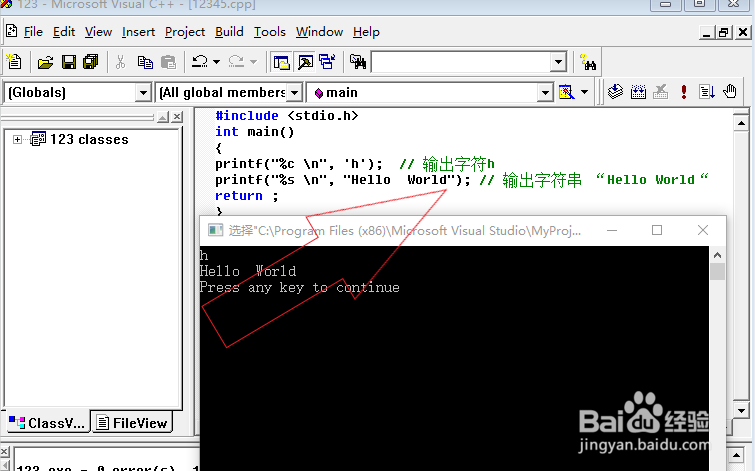Viewport: 755px width, 471px height.
Task: Click the Stop Build icon
Action: click(661, 92)
